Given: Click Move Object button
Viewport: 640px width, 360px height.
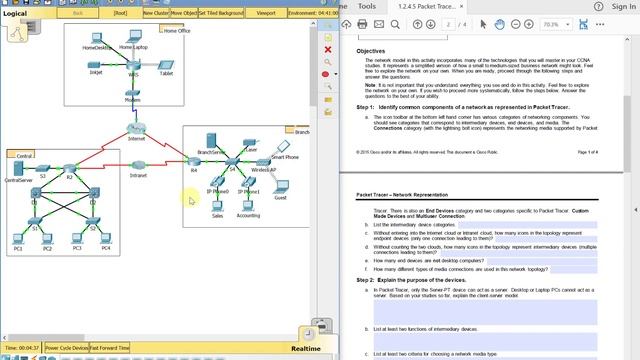Looking at the screenshot, I should click(x=184, y=13).
